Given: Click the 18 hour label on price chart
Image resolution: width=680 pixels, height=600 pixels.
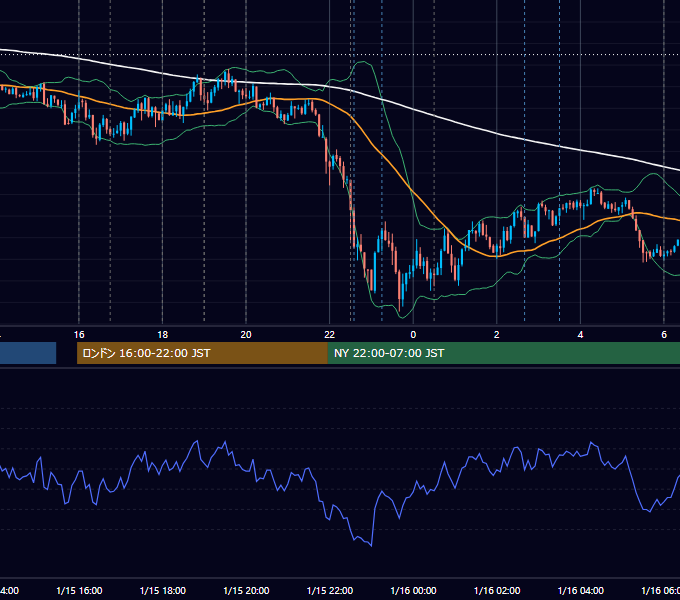Looking at the screenshot, I should click(x=162, y=335).
